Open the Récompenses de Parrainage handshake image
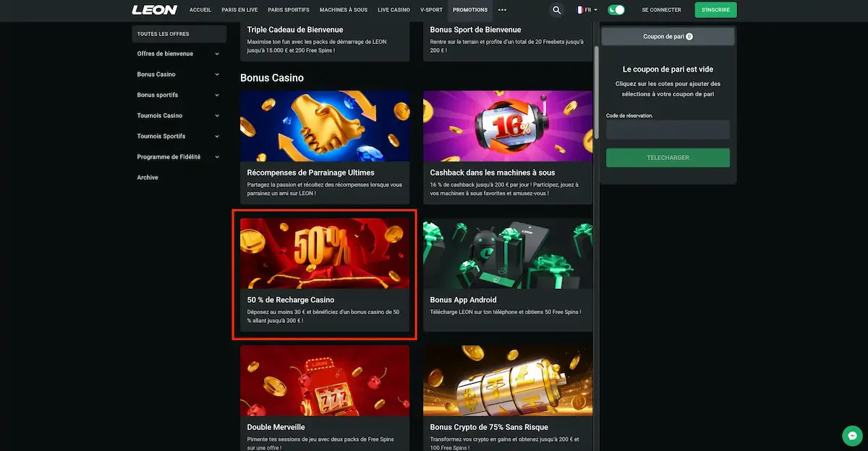 coord(325,126)
